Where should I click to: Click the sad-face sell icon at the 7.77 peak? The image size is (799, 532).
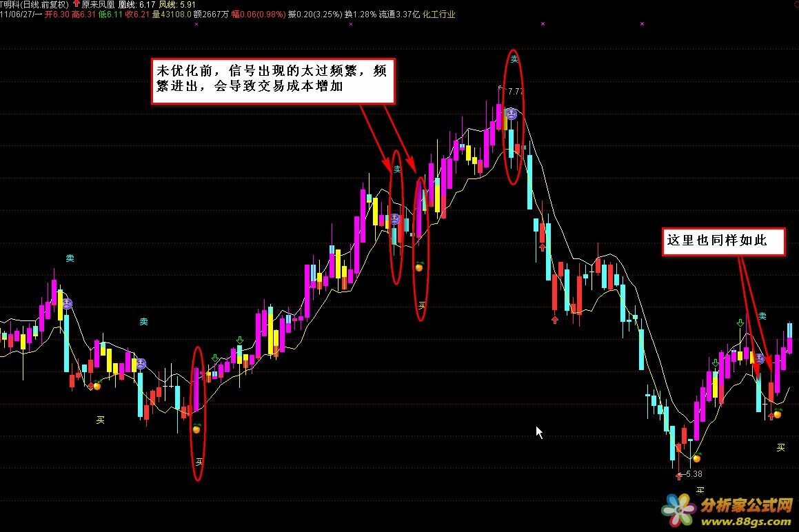coord(511,114)
